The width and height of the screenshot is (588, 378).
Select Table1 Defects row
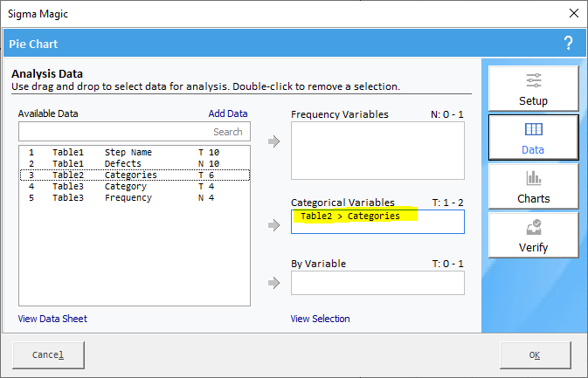point(135,164)
